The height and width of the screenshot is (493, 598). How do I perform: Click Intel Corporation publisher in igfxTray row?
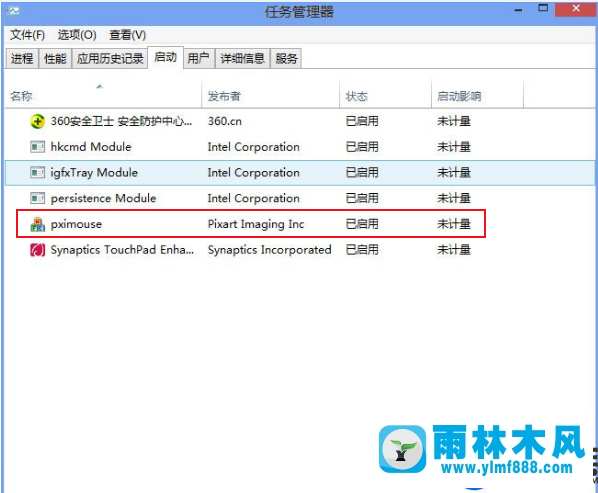pyautogui.click(x=253, y=173)
